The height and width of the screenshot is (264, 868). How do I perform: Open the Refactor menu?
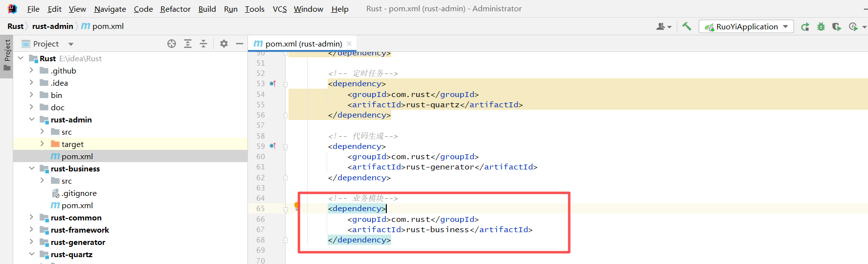tap(175, 9)
